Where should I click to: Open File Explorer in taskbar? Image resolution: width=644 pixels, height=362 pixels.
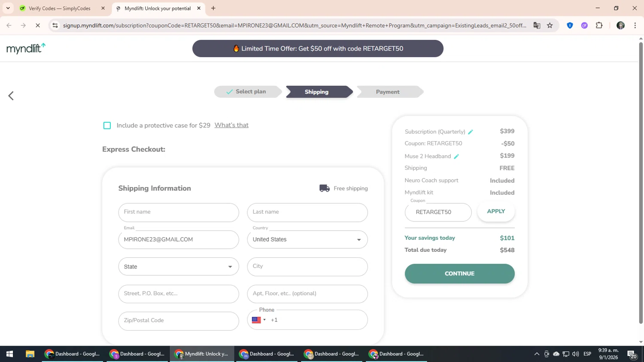click(30, 354)
